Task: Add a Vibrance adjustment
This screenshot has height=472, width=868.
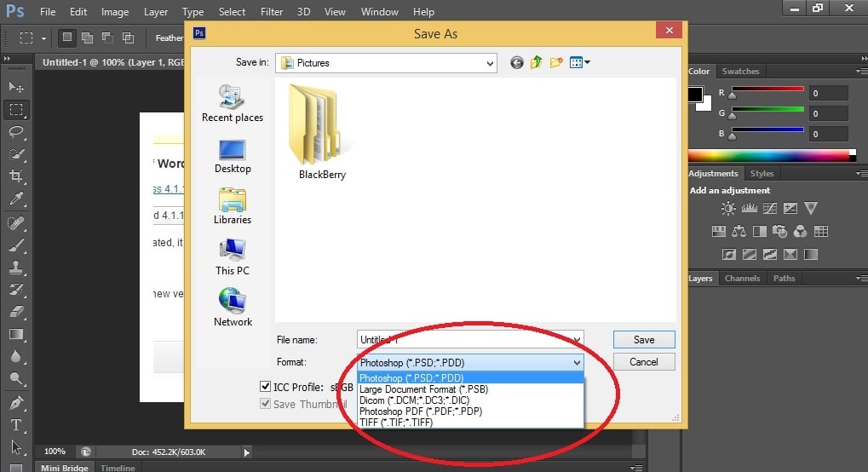Action: click(x=810, y=208)
